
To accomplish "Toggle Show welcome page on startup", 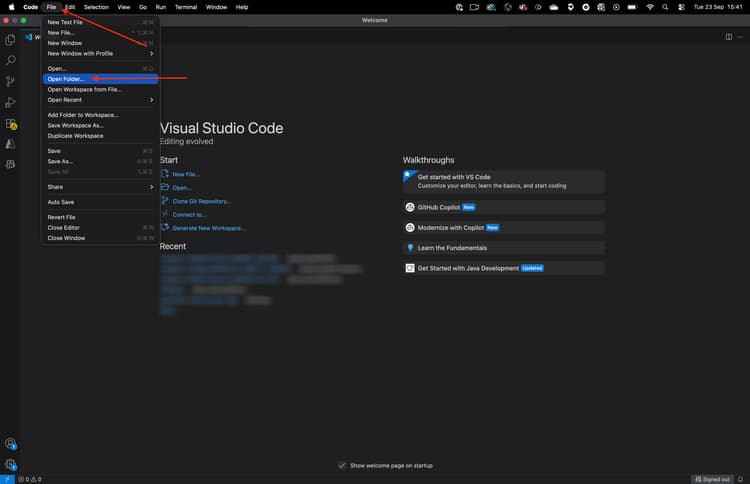I will 342,465.
